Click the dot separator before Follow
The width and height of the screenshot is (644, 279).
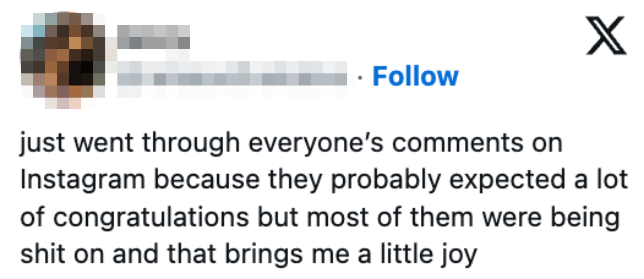pos(360,78)
